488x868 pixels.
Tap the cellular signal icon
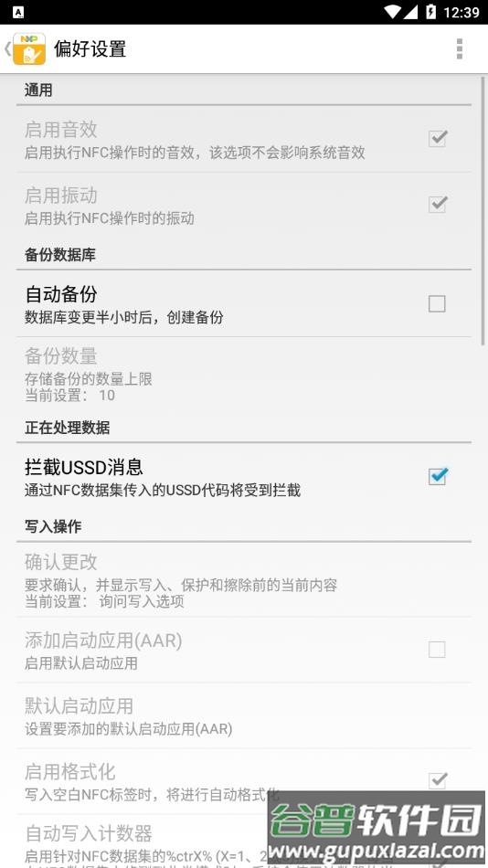[x=410, y=12]
